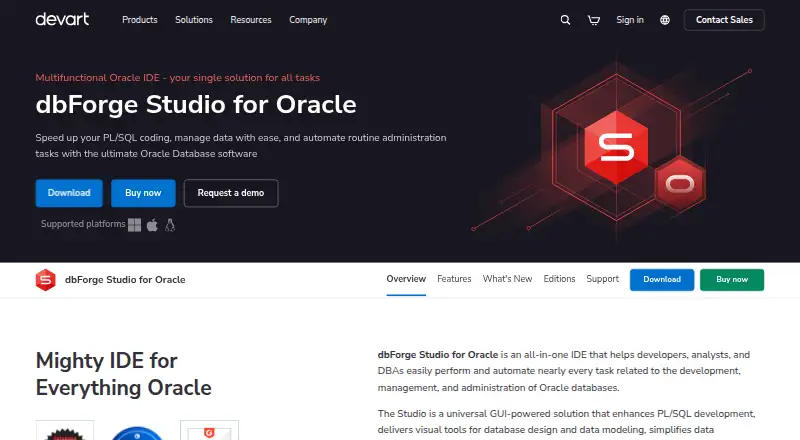This screenshot has width=800, height=440.
Task: Click the Sign in link
Action: click(x=630, y=20)
